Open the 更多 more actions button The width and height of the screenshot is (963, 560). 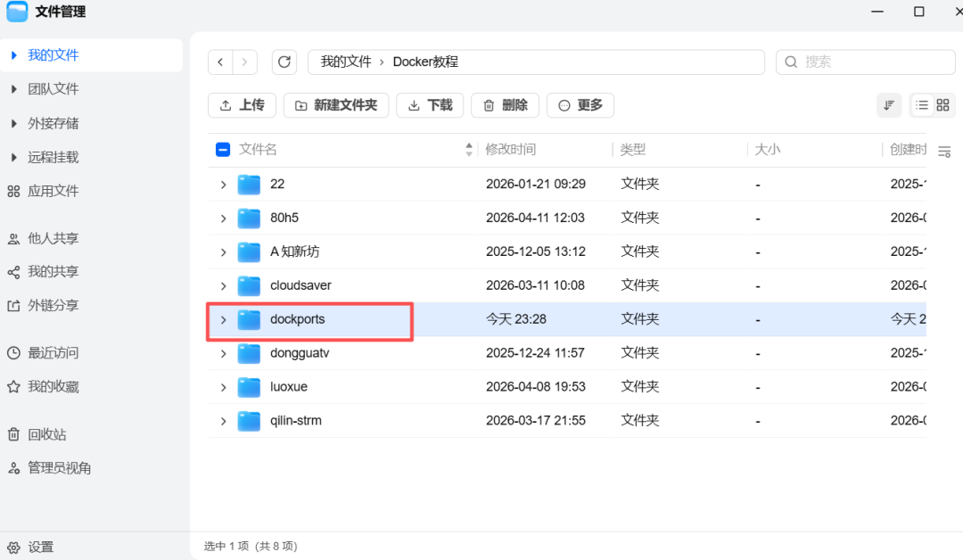(x=580, y=105)
